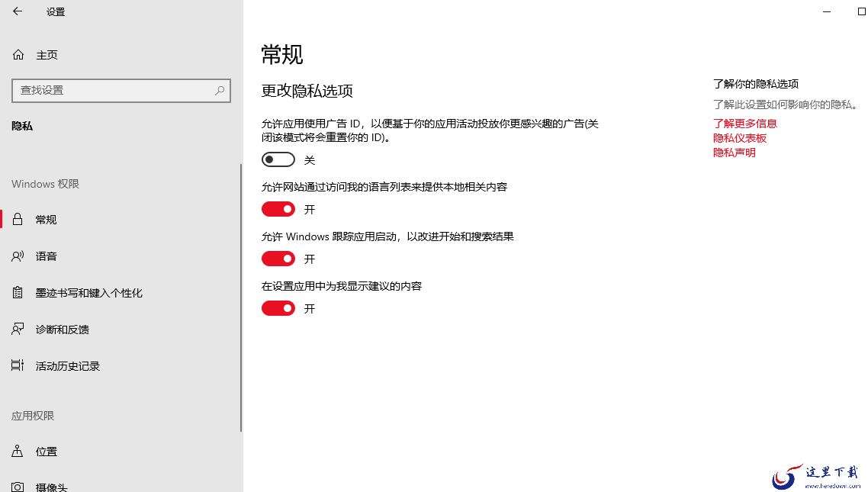This screenshot has height=492, width=868.
Task: Go back with the arrow icon
Action: point(18,11)
